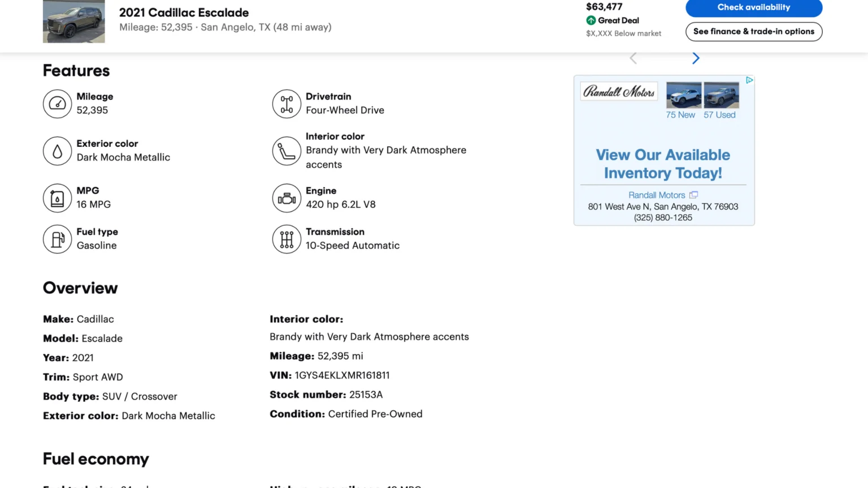Click the Interior color seat icon
This screenshot has height=488, width=868.
click(287, 151)
